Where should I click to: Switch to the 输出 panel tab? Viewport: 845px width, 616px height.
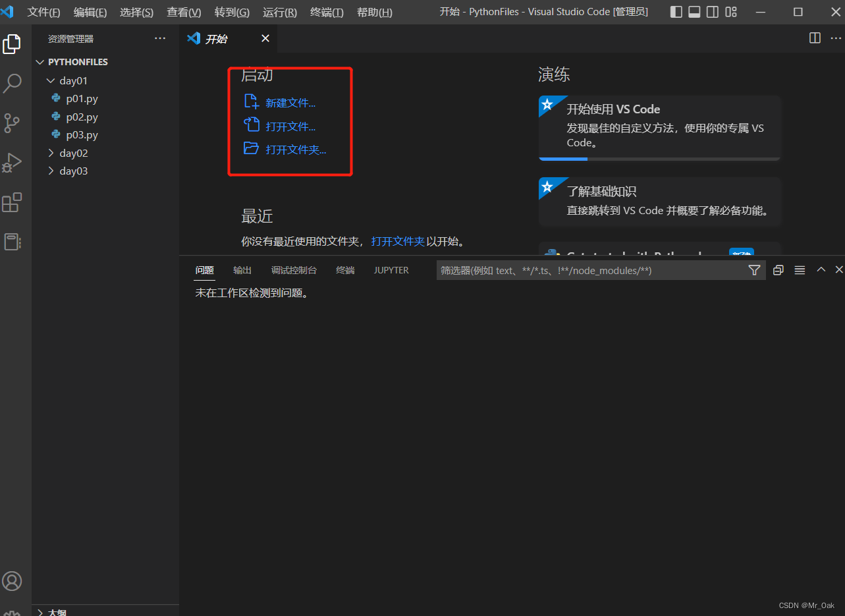pos(242,270)
